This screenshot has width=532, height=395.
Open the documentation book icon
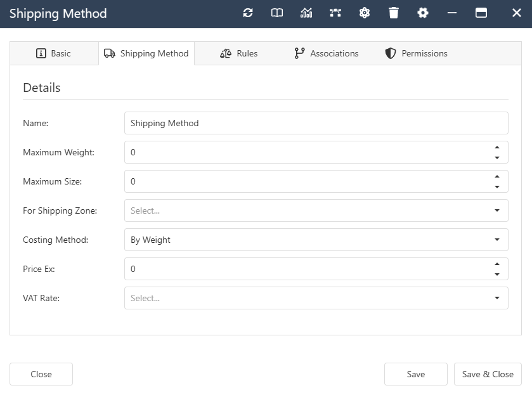pyautogui.click(x=276, y=13)
